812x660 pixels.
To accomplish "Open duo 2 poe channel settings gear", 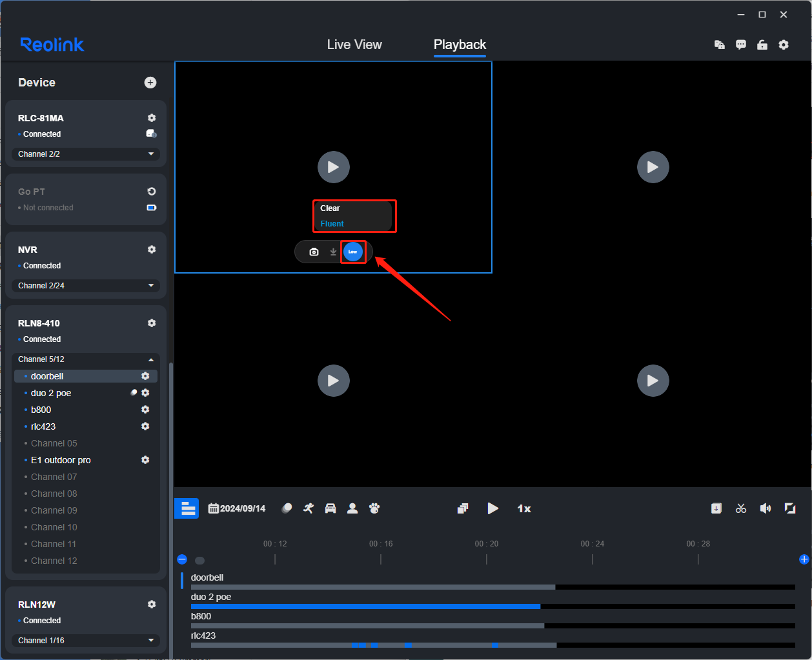I will pyautogui.click(x=145, y=393).
